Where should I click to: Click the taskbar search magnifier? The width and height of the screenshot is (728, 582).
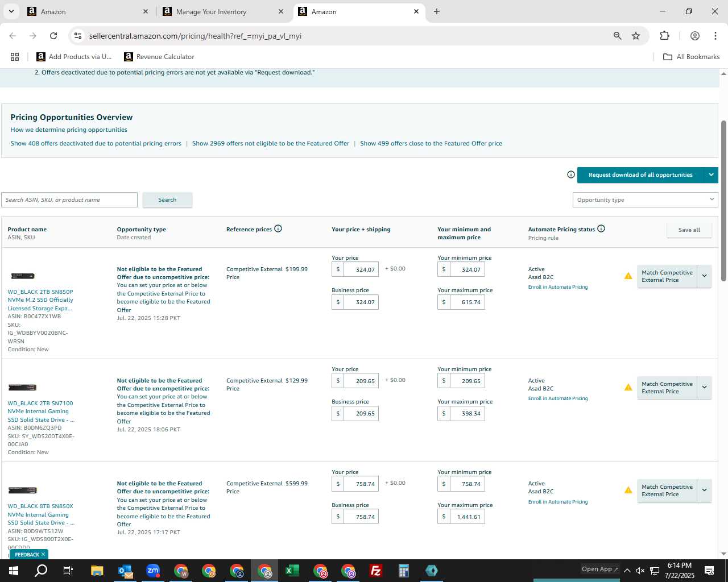pyautogui.click(x=41, y=571)
